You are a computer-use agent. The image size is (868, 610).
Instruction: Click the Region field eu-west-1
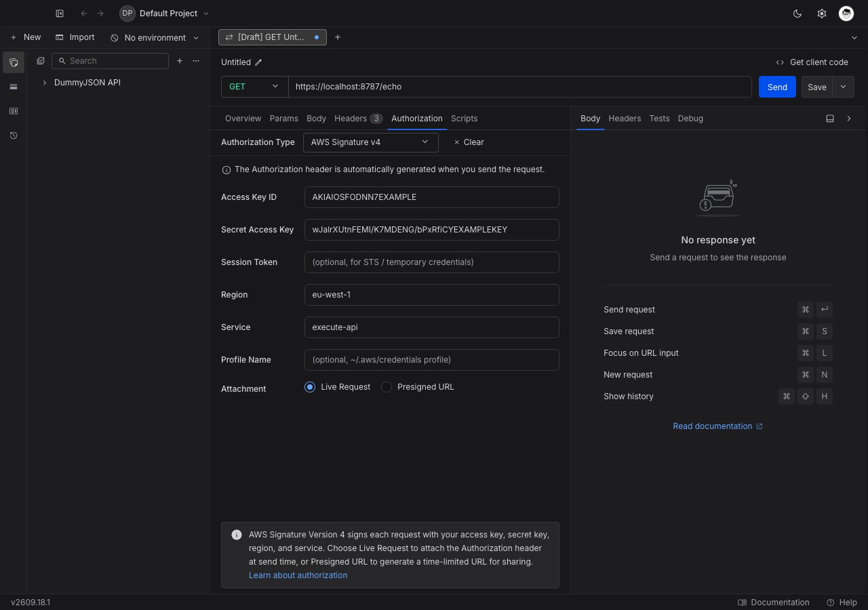(432, 295)
